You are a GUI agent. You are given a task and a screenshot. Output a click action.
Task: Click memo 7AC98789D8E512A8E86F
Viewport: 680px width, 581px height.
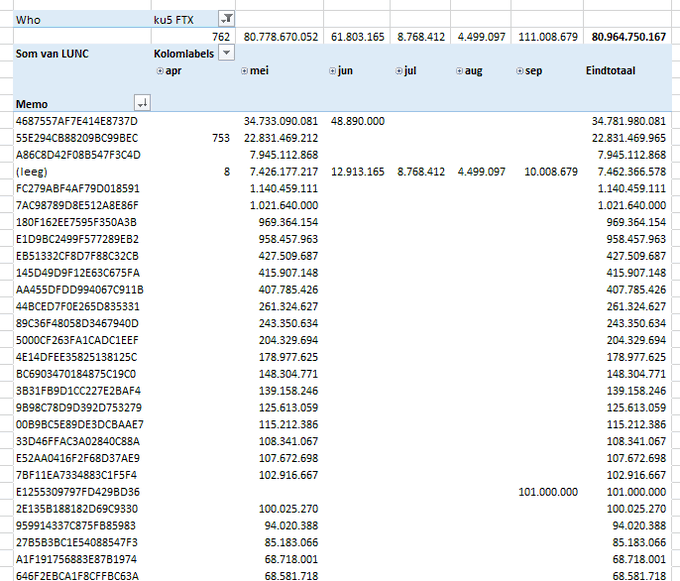coord(77,206)
